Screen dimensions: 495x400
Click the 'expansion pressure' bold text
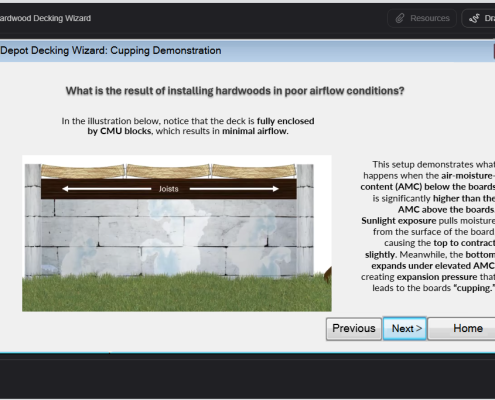click(437, 277)
